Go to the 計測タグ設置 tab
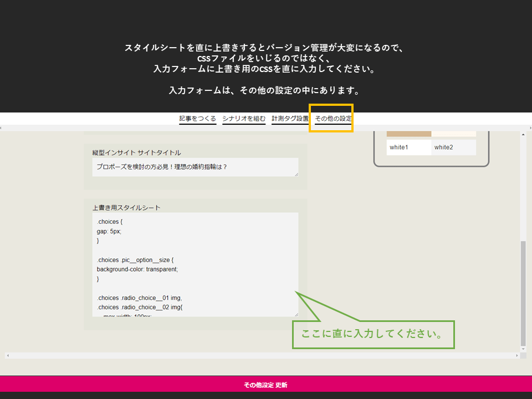Image resolution: width=532 pixels, height=399 pixels. pyautogui.click(x=290, y=119)
